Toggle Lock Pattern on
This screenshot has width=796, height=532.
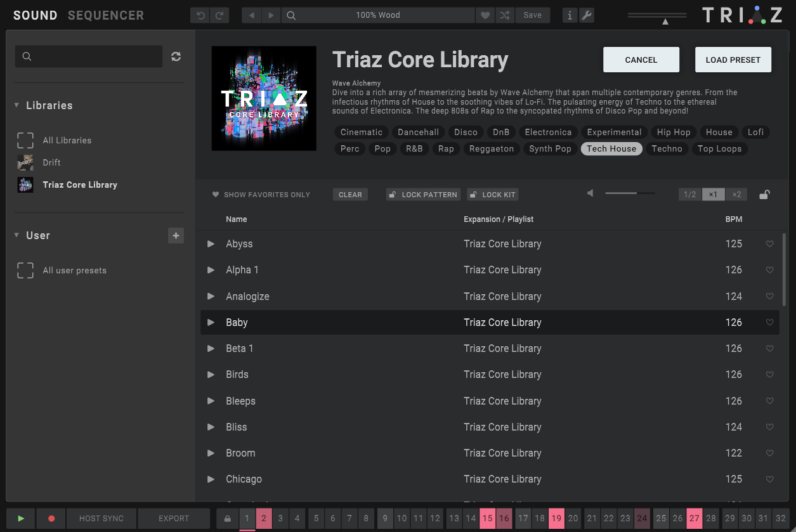point(422,194)
